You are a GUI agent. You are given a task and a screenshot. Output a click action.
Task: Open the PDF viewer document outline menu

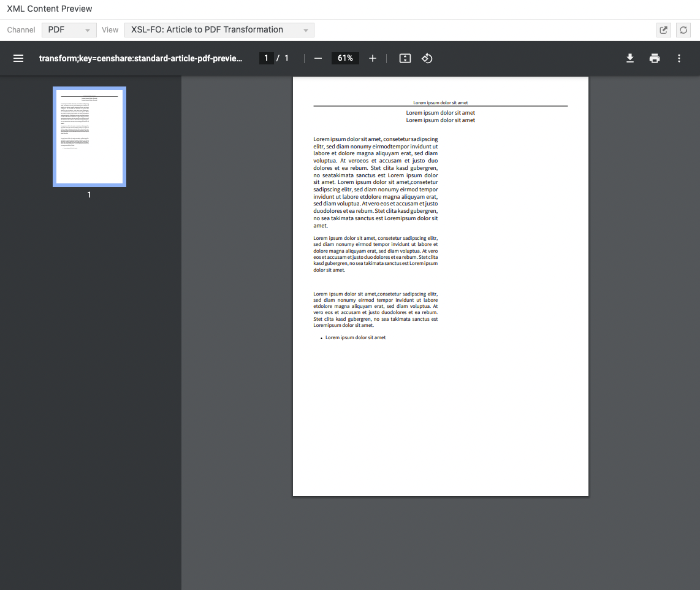[18, 58]
